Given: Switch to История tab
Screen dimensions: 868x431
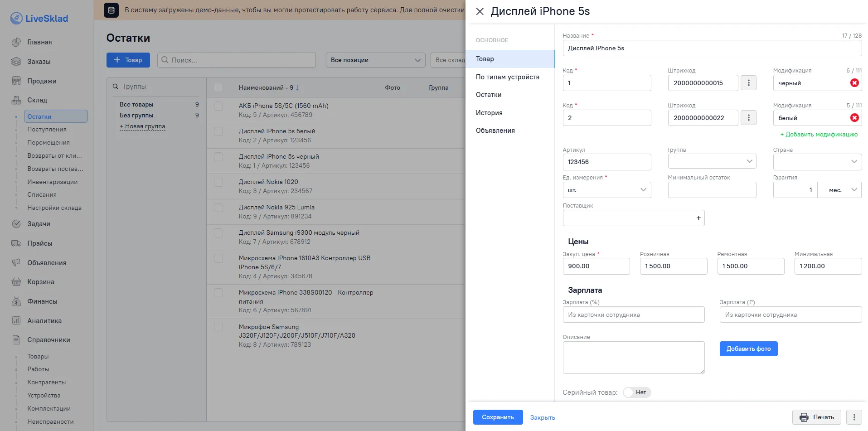Looking at the screenshot, I should coord(489,113).
